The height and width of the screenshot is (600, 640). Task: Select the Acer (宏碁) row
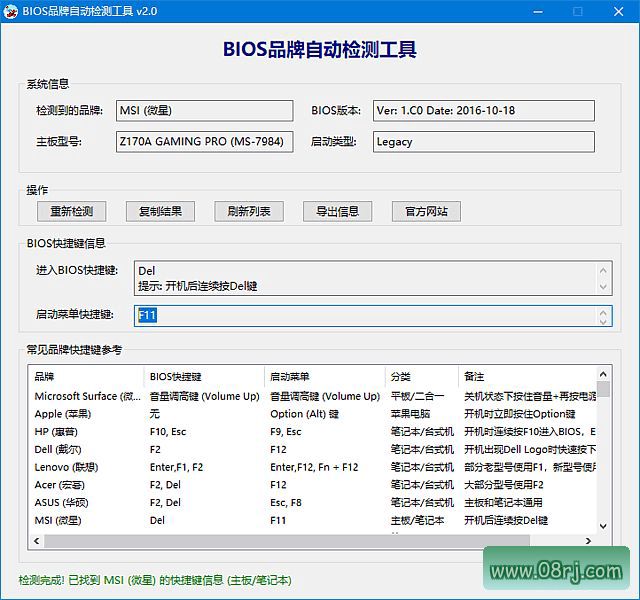312,485
